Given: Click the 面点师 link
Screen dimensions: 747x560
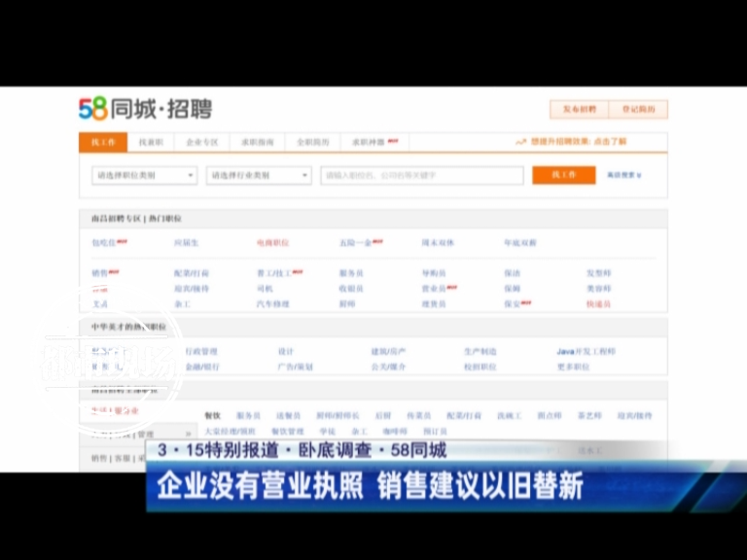Looking at the screenshot, I should click(550, 416).
